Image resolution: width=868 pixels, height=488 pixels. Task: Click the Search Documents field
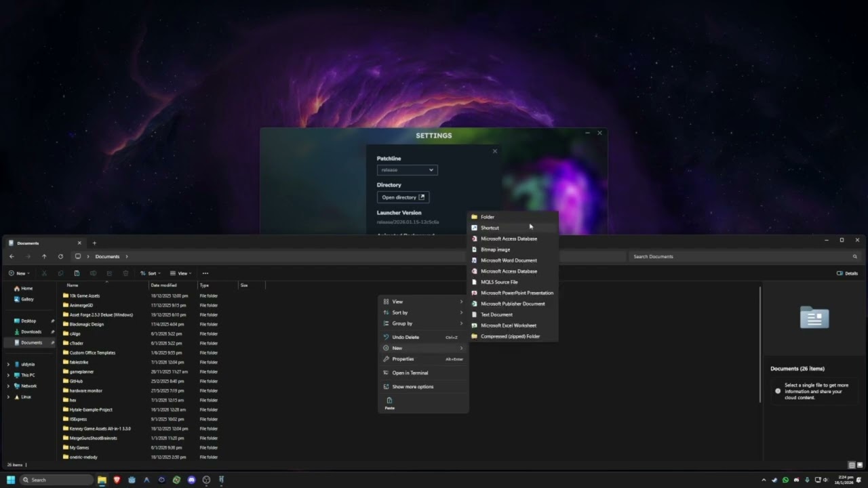coord(745,257)
